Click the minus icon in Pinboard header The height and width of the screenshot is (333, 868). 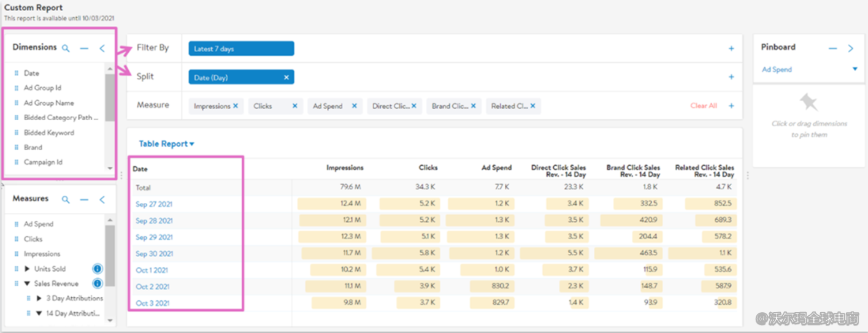click(832, 48)
